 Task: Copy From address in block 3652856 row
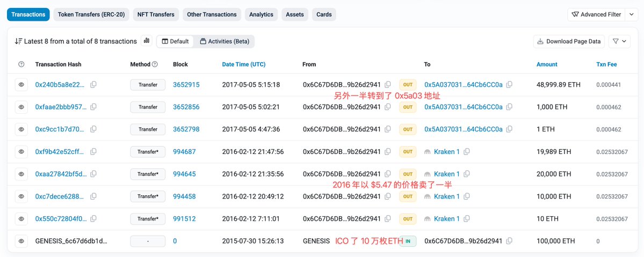click(x=387, y=107)
